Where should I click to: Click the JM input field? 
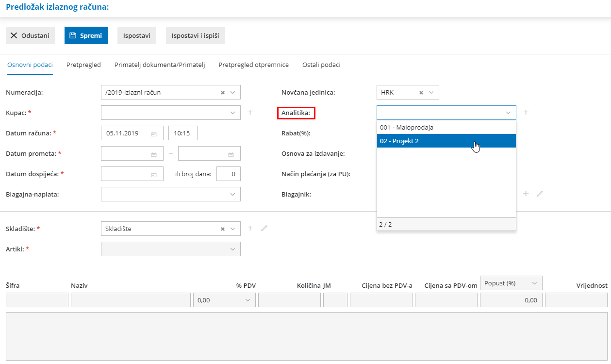pyautogui.click(x=335, y=300)
